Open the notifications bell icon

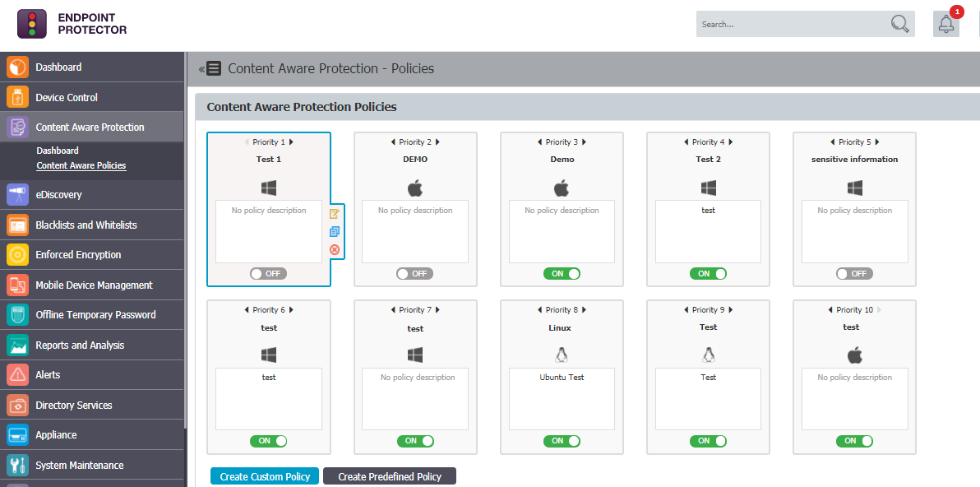click(946, 24)
